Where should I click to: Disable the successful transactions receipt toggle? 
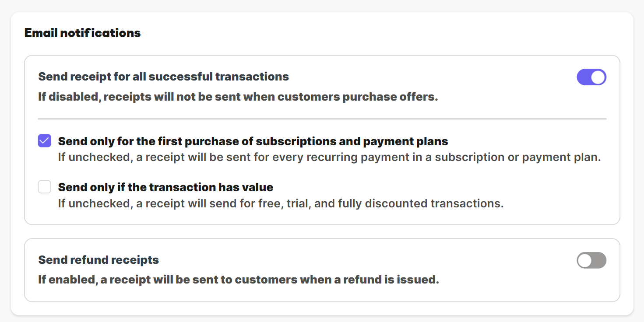(x=591, y=77)
